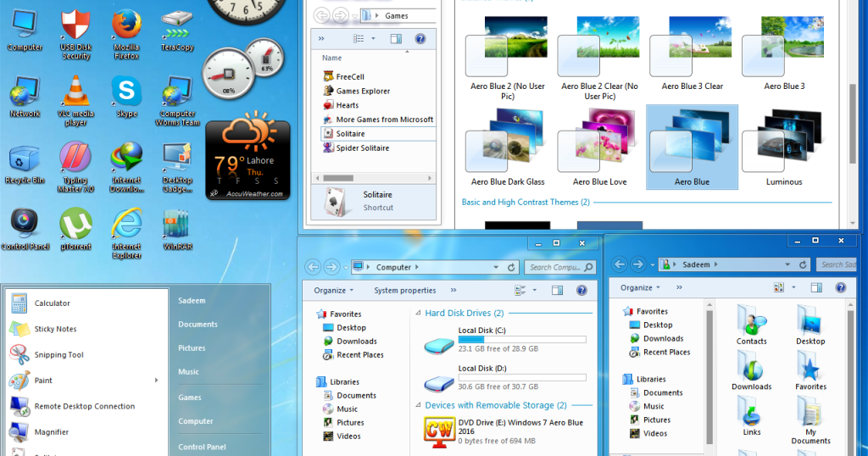Screen dimensions: 868x456
Task: Open Music link in Start menu
Action: [188, 372]
